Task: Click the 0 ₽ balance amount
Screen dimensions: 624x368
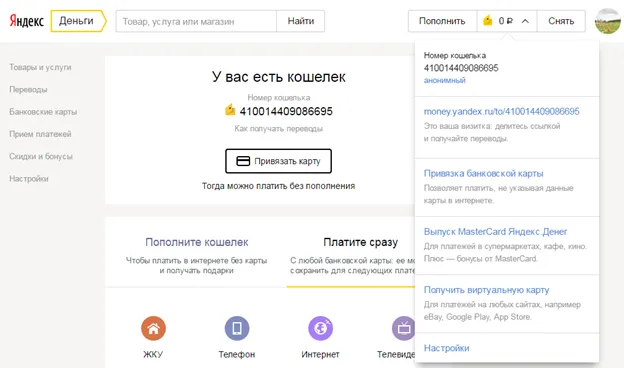Action: [x=505, y=21]
